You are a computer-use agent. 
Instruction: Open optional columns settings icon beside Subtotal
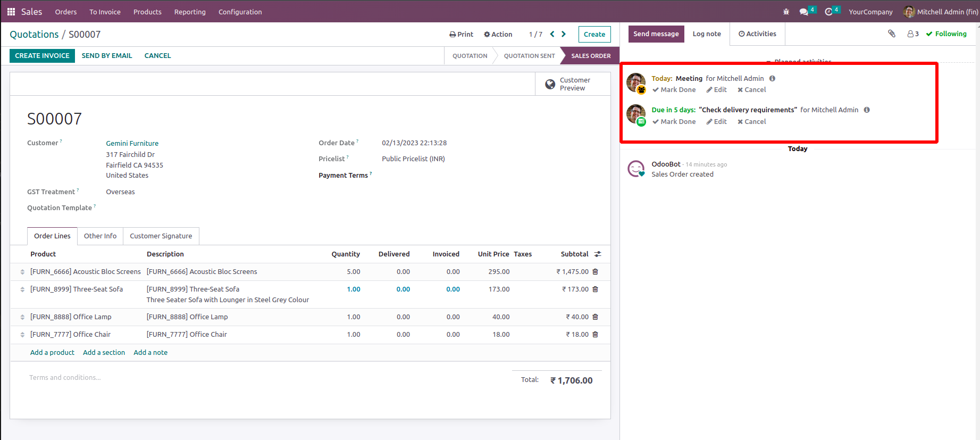coord(598,254)
